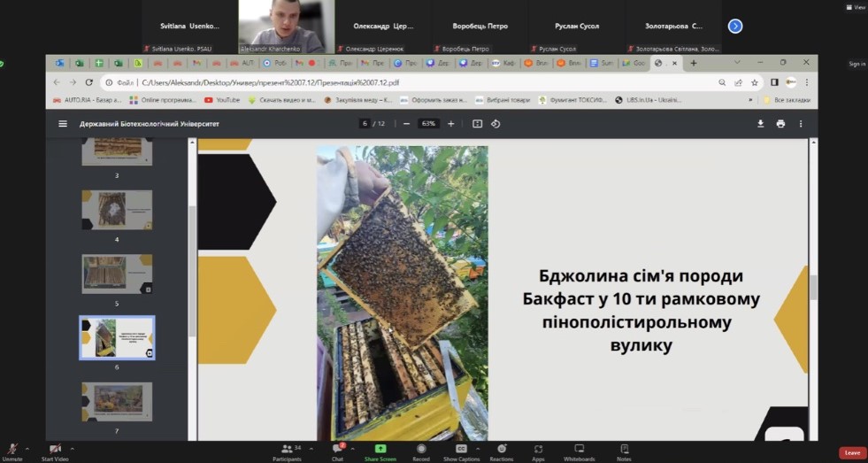
Task: Click the green Share Screen button
Action: 380,451
